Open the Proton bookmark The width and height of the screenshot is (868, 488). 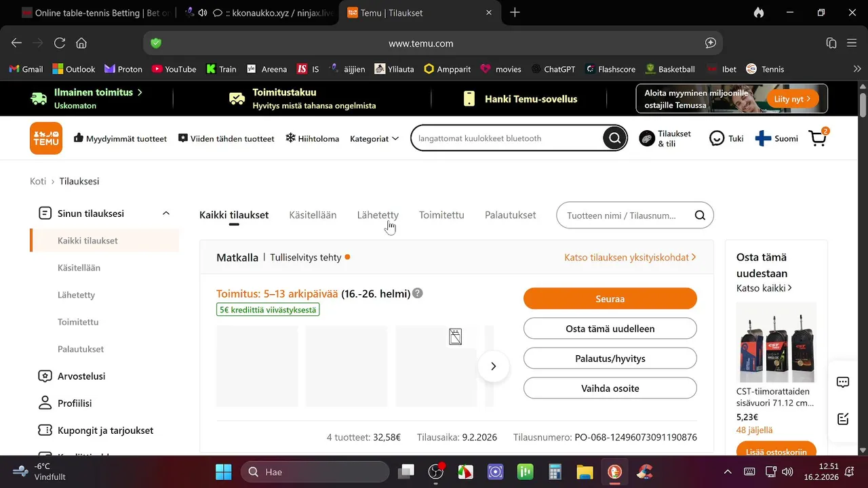coord(123,69)
